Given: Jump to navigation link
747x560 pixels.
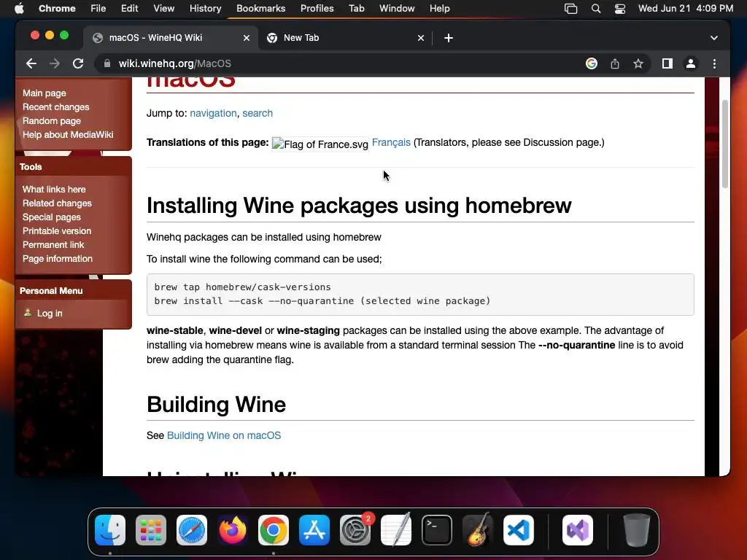Looking at the screenshot, I should (x=213, y=113).
